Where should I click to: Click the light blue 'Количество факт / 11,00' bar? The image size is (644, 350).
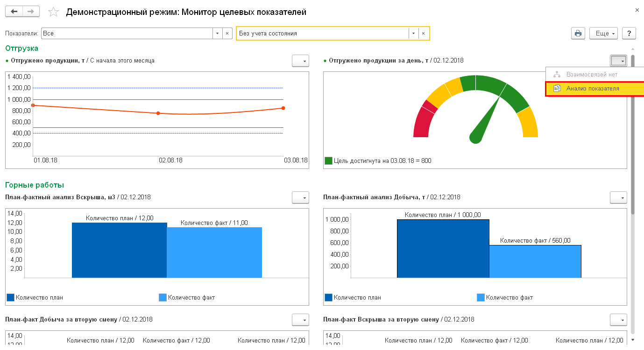214,252
